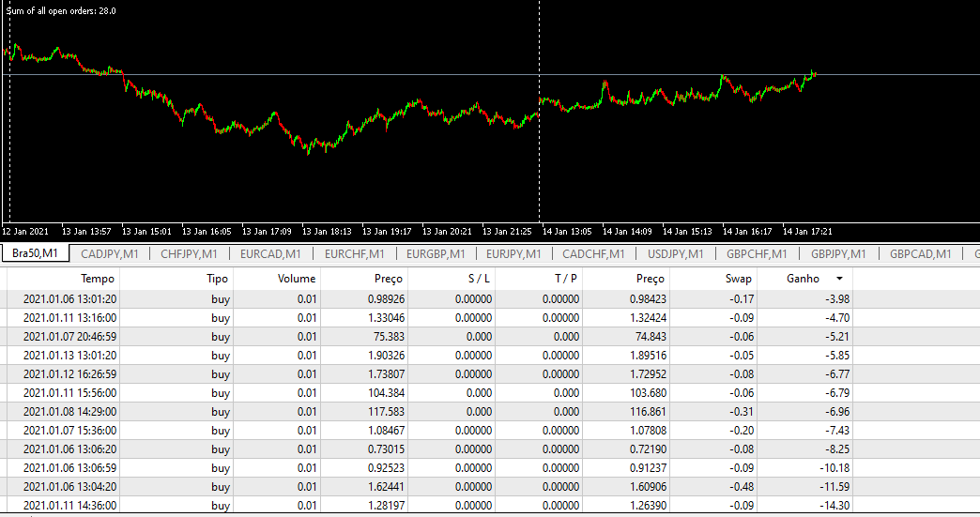The image size is (980, 517).
Task: Select the order opened 2021.01.06 13:06:59
Action: click(430, 467)
